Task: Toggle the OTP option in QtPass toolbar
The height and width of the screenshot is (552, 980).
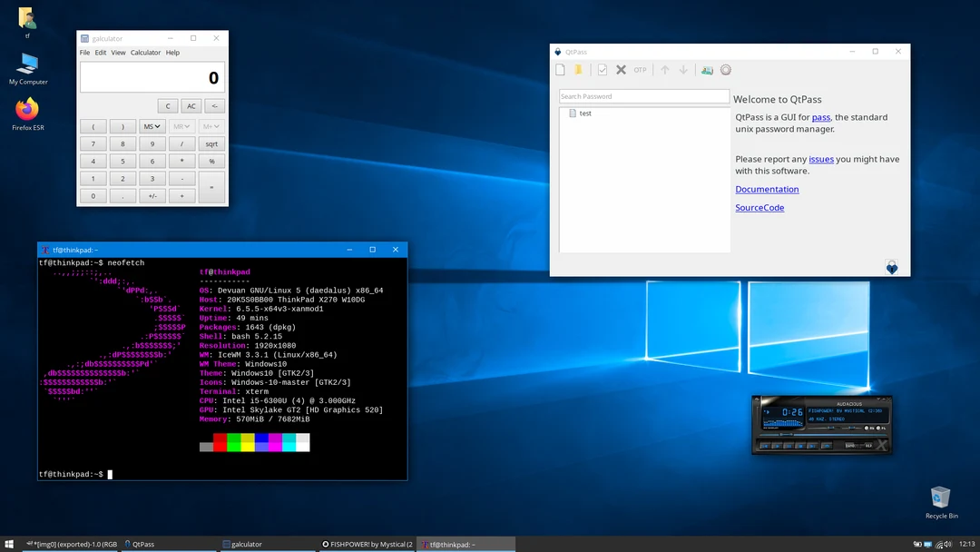Action: [641, 69]
